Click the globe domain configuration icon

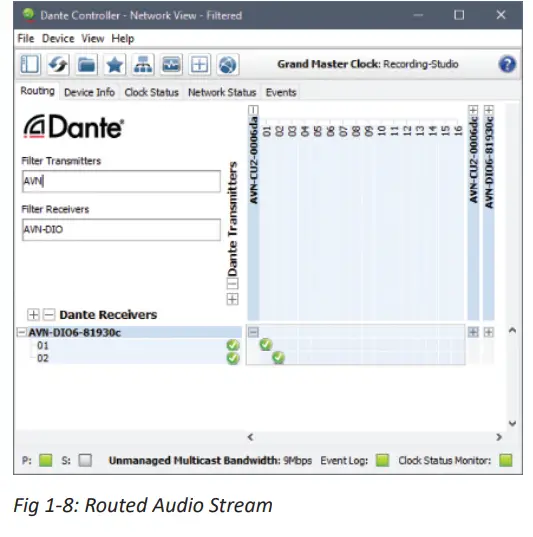pyautogui.click(x=227, y=64)
